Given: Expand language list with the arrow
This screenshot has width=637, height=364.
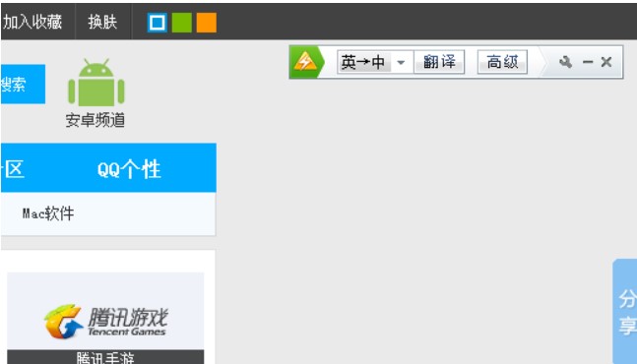Looking at the screenshot, I should point(401,63).
